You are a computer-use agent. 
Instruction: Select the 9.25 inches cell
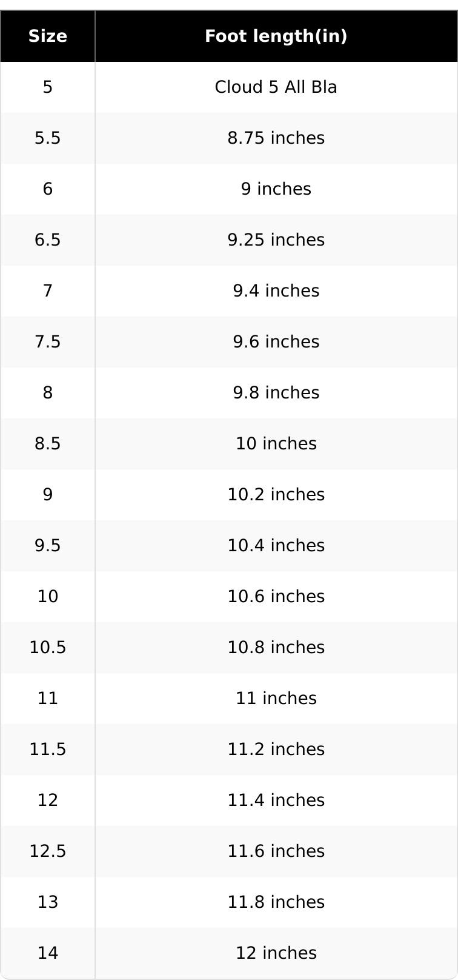[276, 240]
